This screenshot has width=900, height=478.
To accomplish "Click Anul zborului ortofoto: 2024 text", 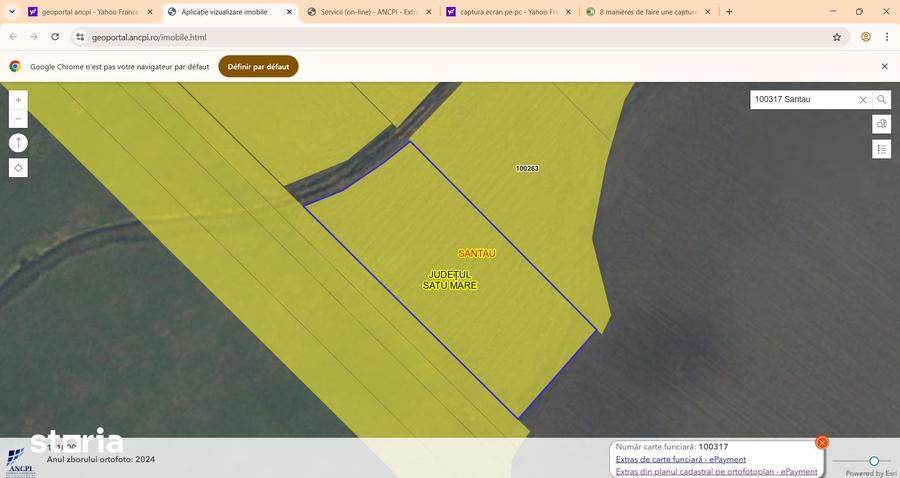I will pyautogui.click(x=101, y=459).
